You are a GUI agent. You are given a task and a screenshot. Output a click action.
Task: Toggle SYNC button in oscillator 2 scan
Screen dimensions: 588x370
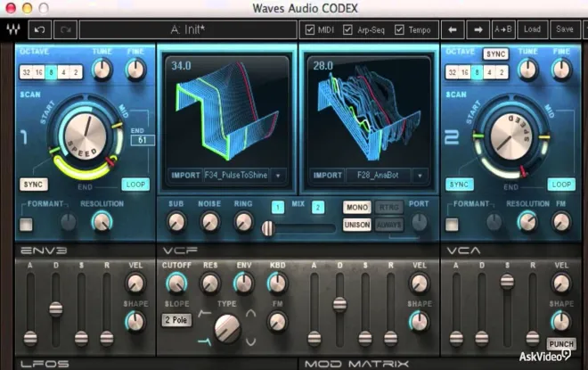tap(460, 185)
